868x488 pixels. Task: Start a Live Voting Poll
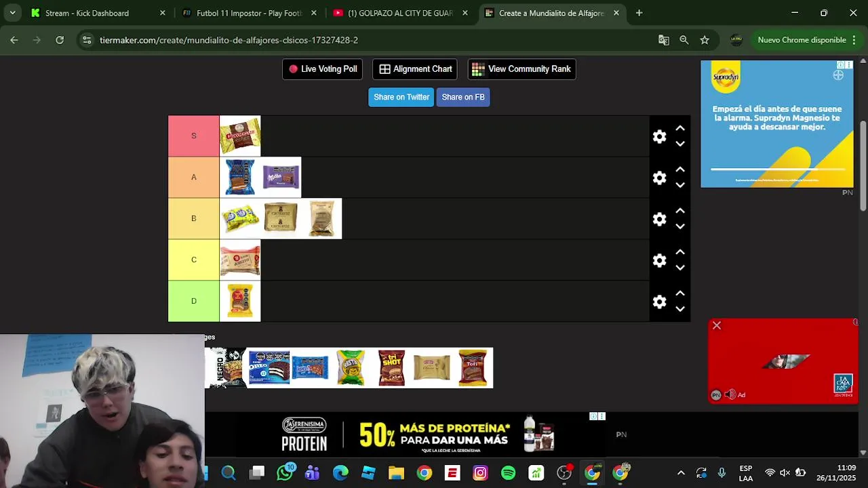(322, 69)
